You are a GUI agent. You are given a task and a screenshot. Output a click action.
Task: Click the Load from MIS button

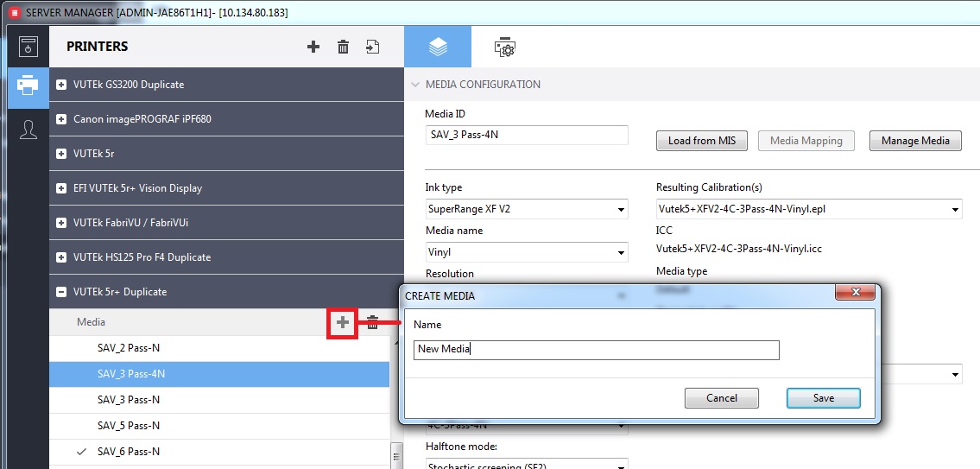[x=702, y=141]
